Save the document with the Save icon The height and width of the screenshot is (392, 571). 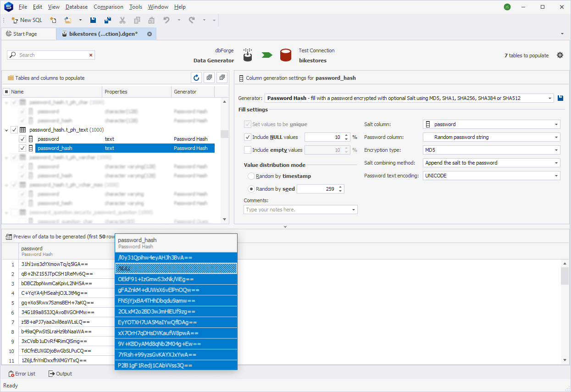click(93, 20)
